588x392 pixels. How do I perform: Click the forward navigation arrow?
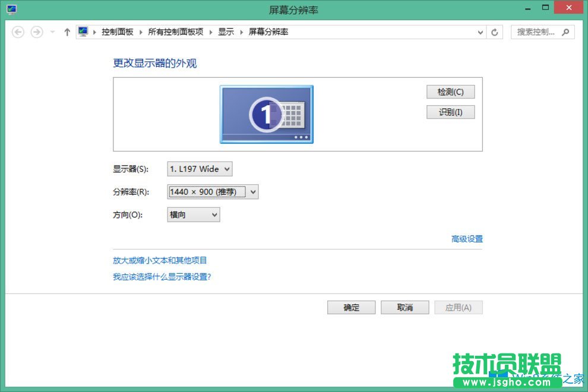(x=36, y=31)
